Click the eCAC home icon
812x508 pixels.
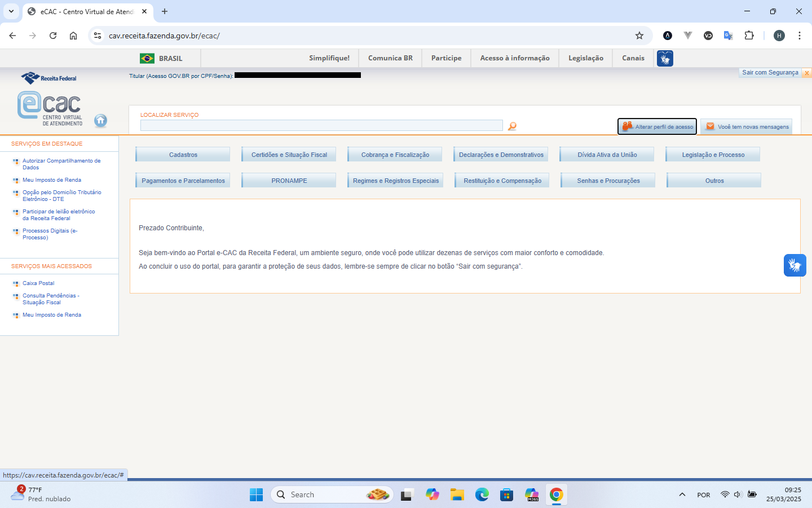point(100,120)
